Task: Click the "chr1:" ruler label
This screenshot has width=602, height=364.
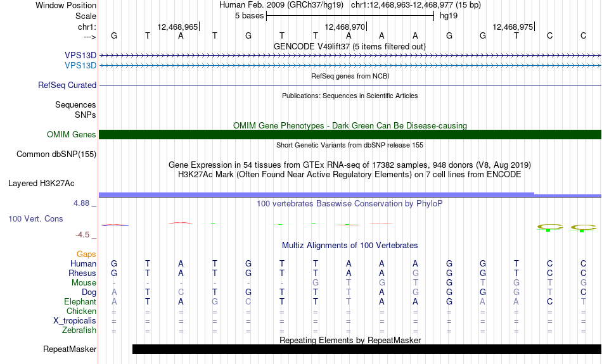Action: pyautogui.click(x=87, y=27)
